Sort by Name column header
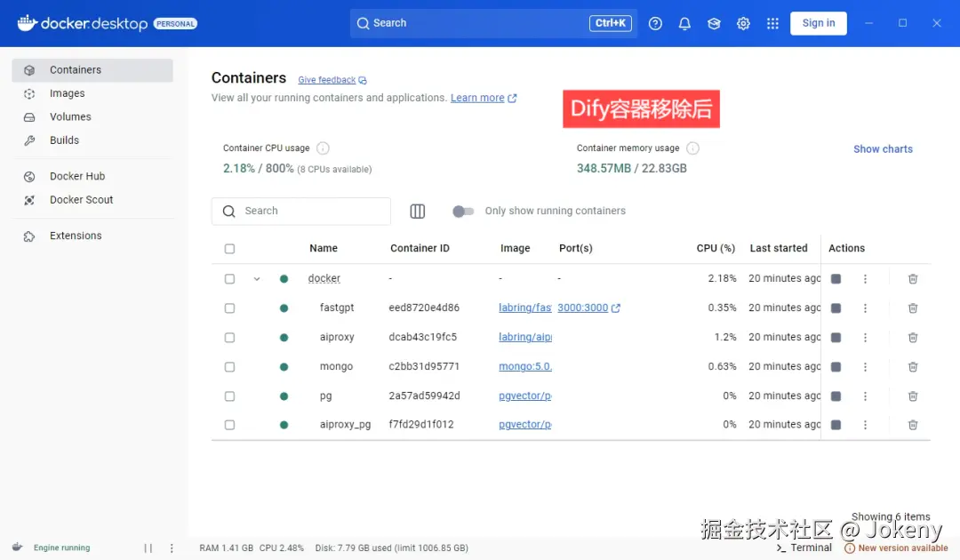Image resolution: width=960 pixels, height=560 pixels. pos(324,248)
